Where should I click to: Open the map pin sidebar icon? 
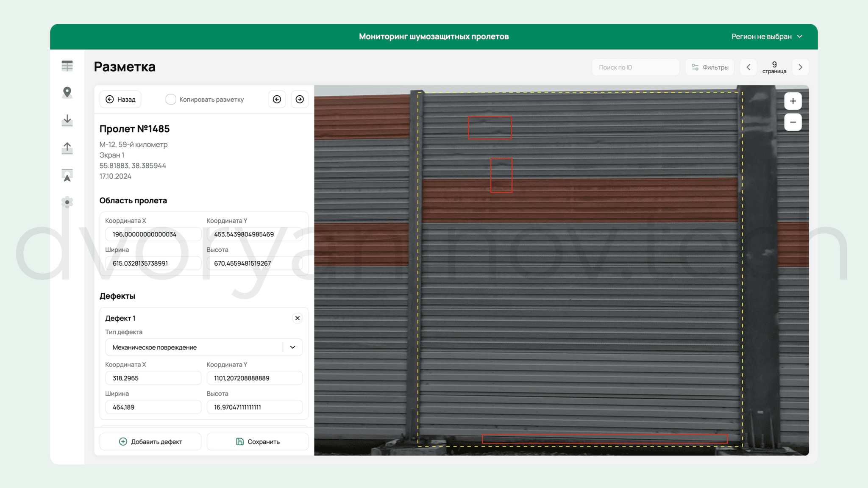click(x=67, y=93)
